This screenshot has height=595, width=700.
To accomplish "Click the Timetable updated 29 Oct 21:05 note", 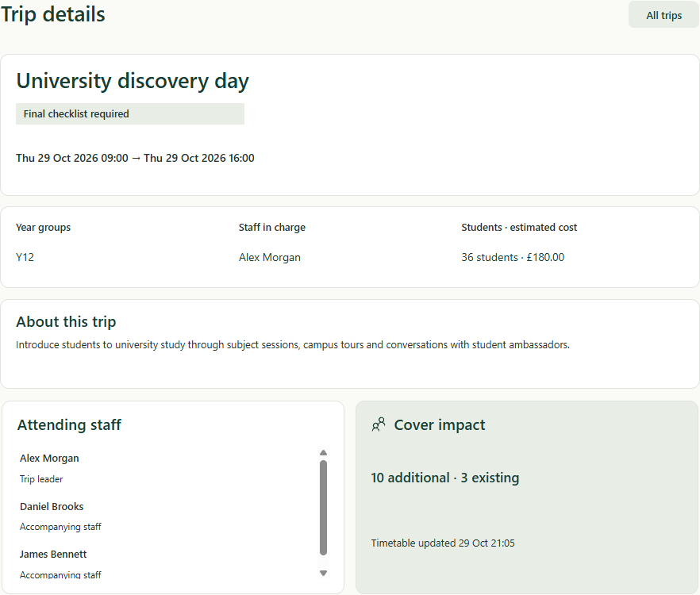I will (443, 543).
